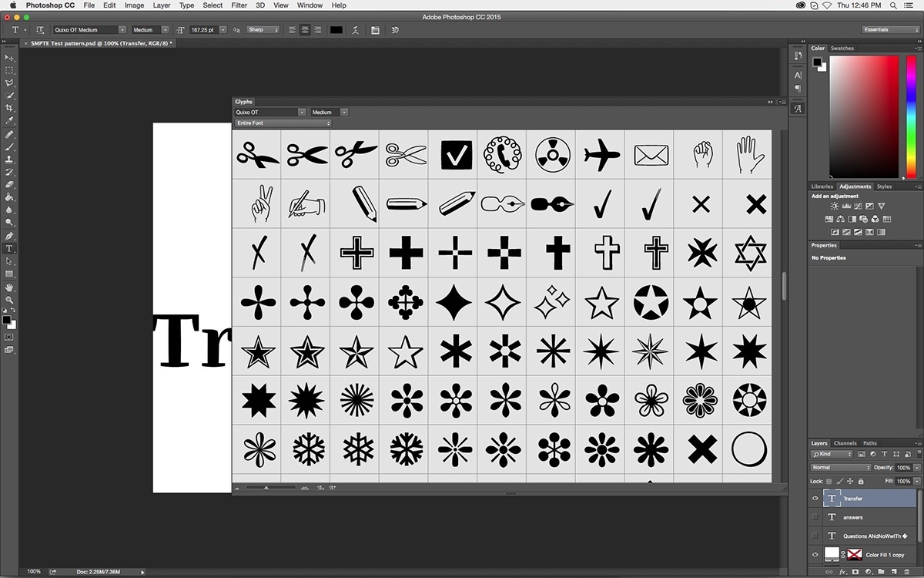Click text color swatch in options bar
The image size is (924, 578).
coord(336,30)
